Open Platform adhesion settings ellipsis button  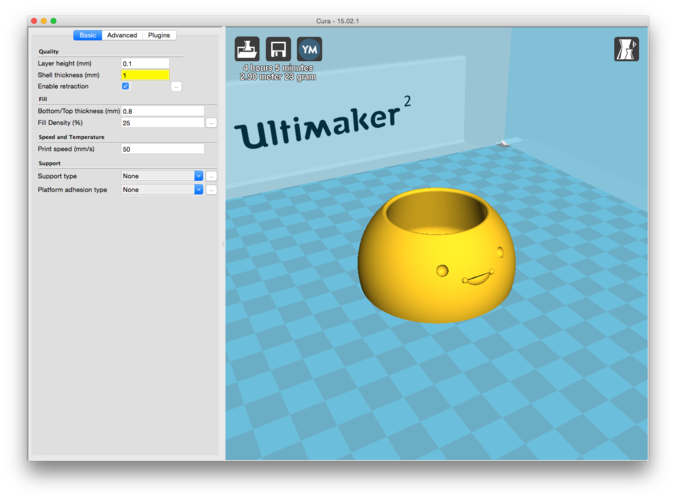(211, 190)
